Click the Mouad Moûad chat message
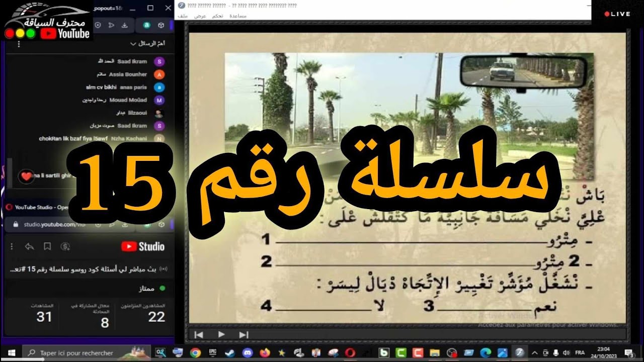Screen dimensions: 644x362 pyautogui.click(x=124, y=100)
